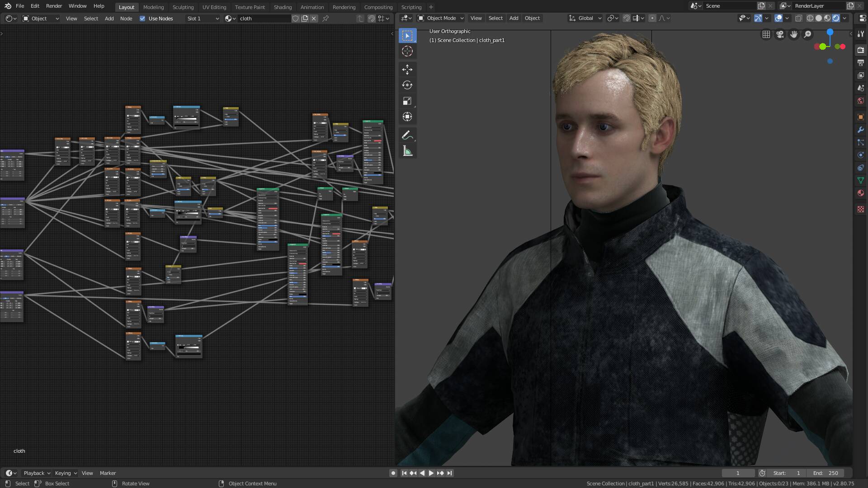Open the File menu
Image resolution: width=868 pixels, height=488 pixels.
coord(20,6)
